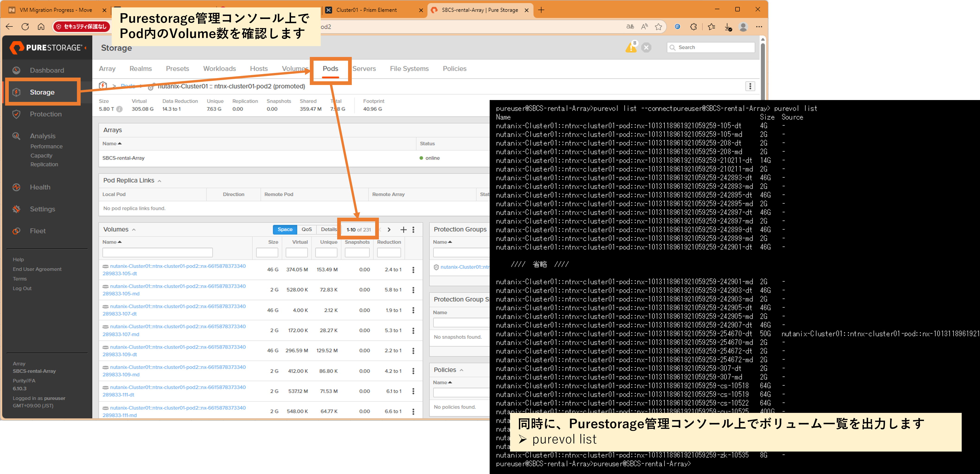Open row menu for 289833-111-dt volume
This screenshot has height=474, width=980.
tap(414, 391)
